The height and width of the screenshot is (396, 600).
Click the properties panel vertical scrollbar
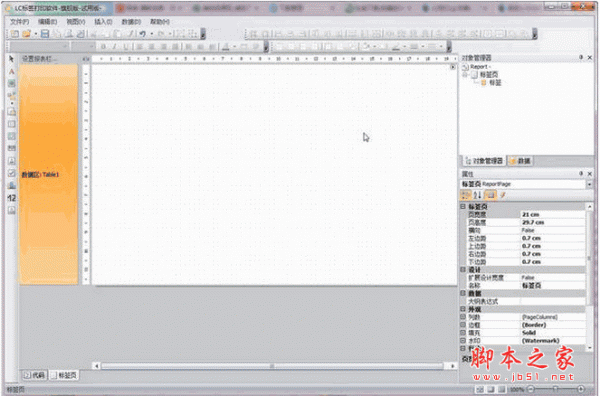(x=590, y=277)
